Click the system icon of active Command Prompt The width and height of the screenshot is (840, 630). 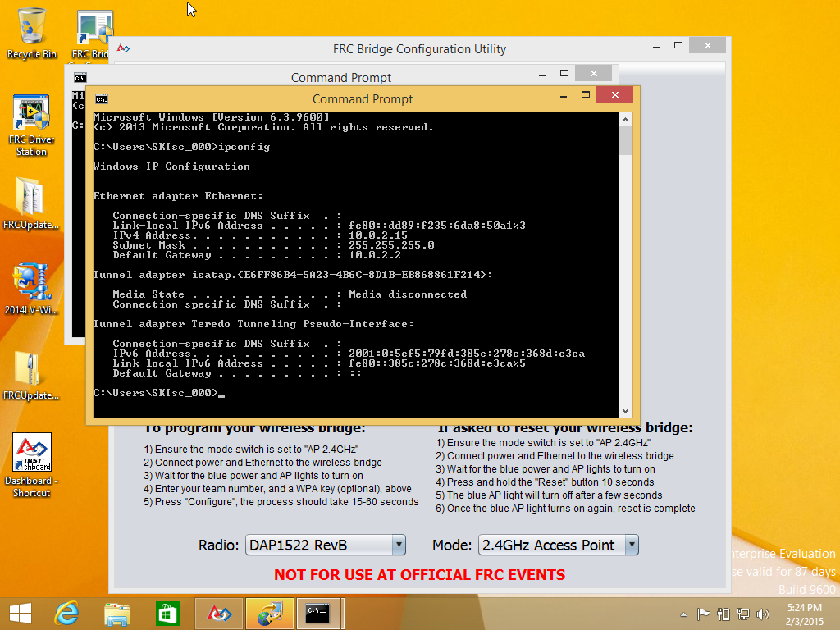[x=101, y=99]
